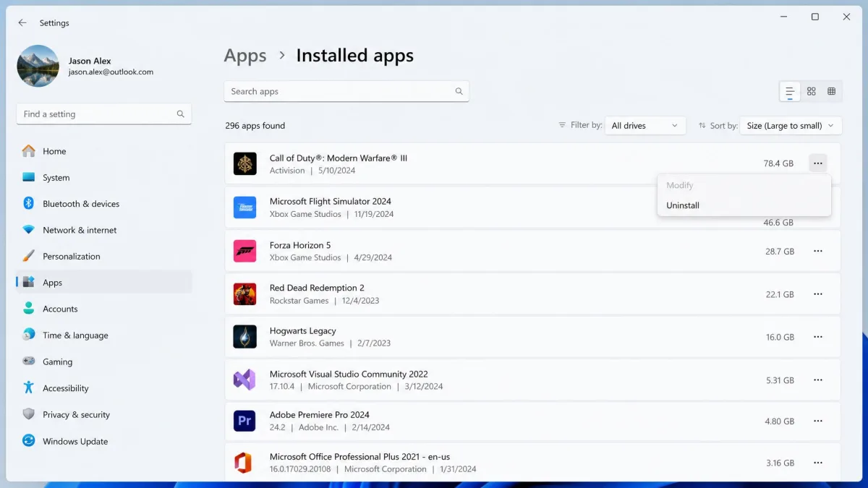Click the jason.alex@outlook.com email text

coord(111,72)
